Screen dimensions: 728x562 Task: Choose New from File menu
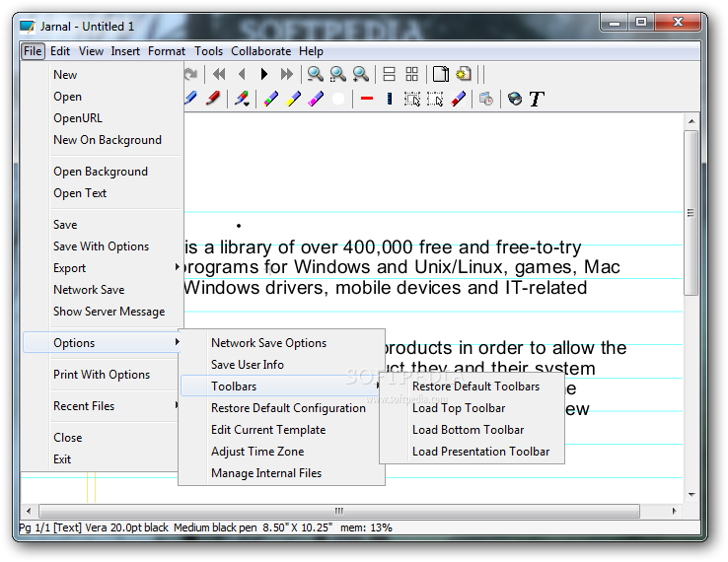tap(102, 75)
